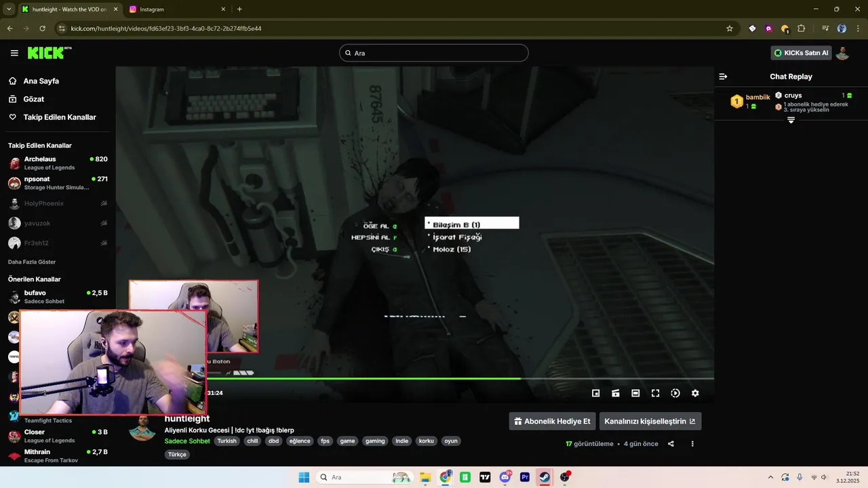Select the huntleight VOD browser tab
Image resolution: width=868 pixels, height=488 pixels.
coord(68,9)
